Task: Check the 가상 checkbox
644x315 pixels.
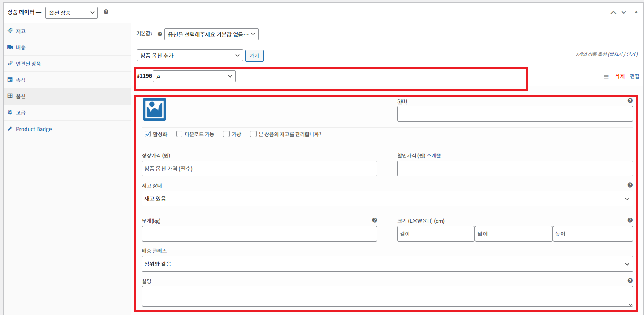Action: pyautogui.click(x=226, y=134)
